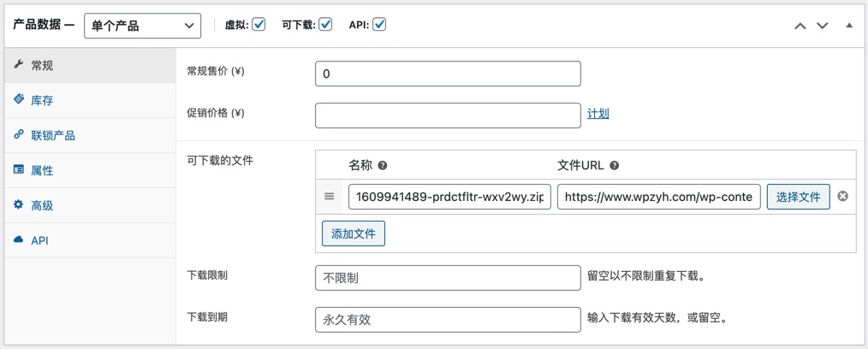Click the 计划 schedule link
Image resolution: width=868 pixels, height=349 pixels.
pos(598,114)
